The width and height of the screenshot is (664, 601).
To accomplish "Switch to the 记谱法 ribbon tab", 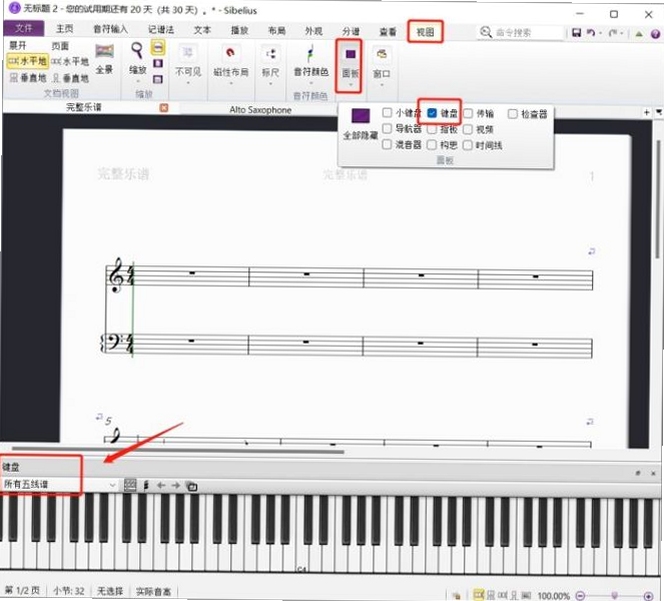I will [x=161, y=29].
